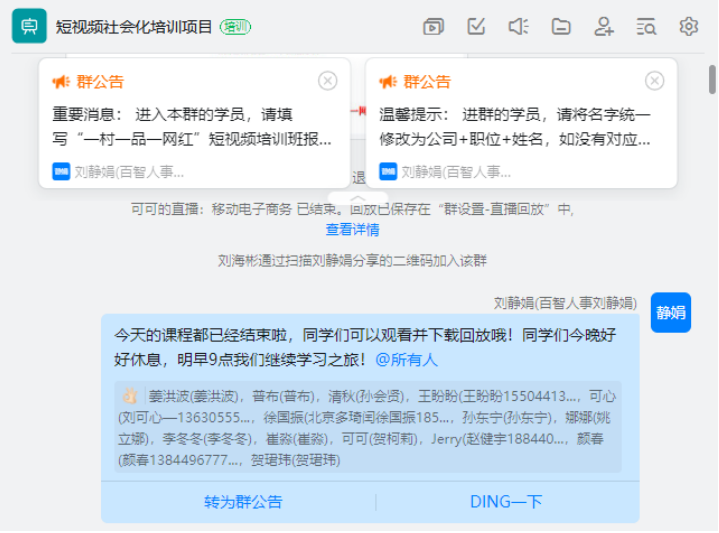
Task: Click system message 刘海彬通过扫描刘静娟分享的二维码加入该群
Action: click(352, 261)
